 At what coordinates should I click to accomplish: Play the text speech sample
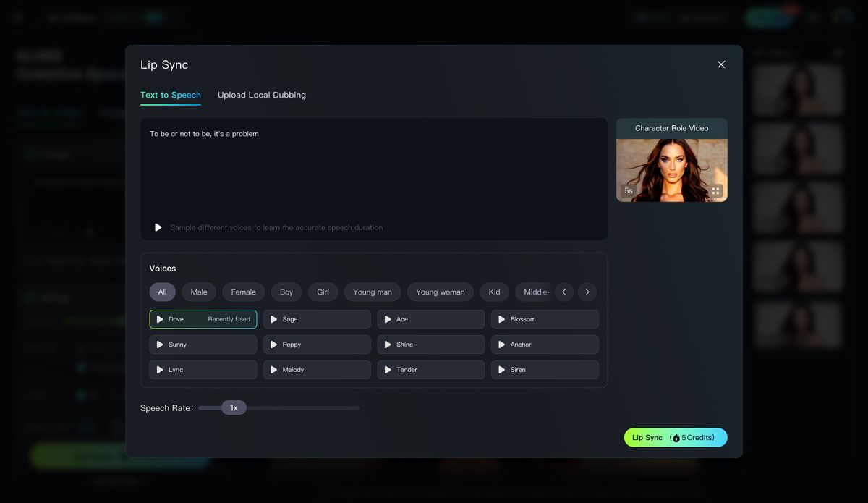[x=158, y=227]
